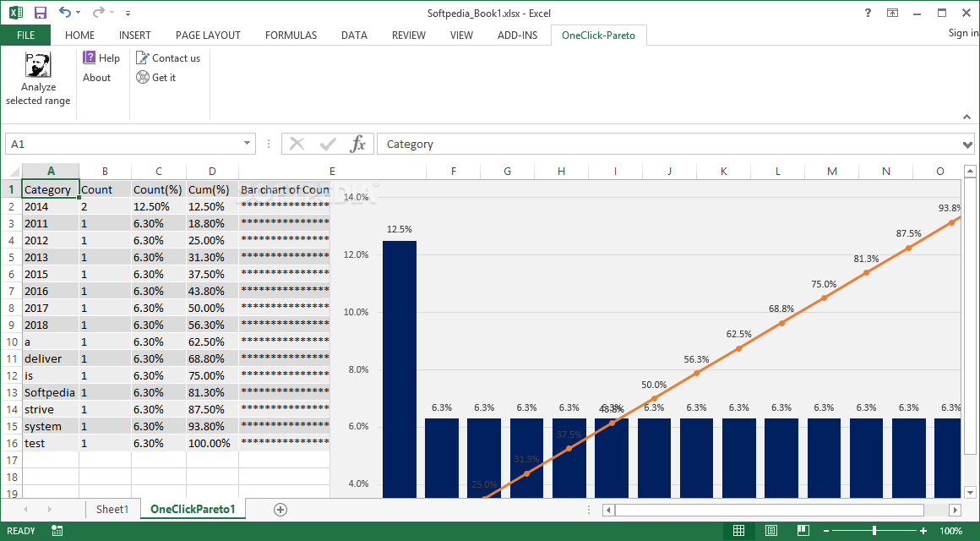
Task: Open the Help item with question icon
Action: pyautogui.click(x=101, y=58)
